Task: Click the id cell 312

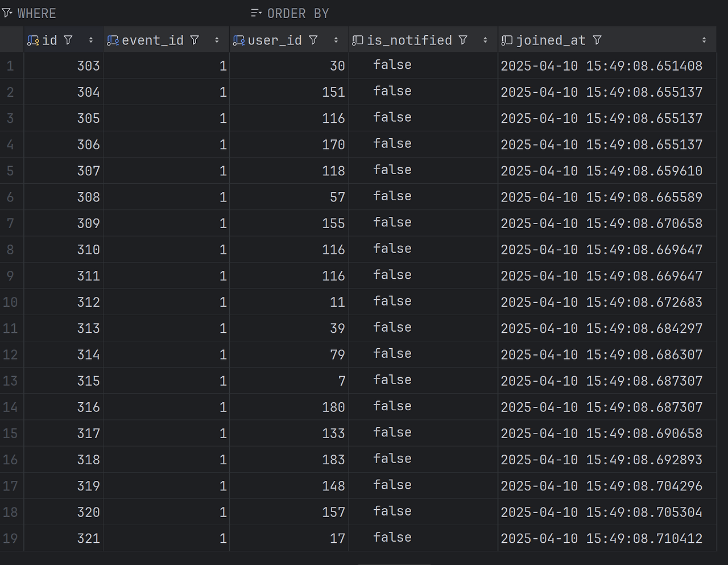Action: (x=63, y=302)
